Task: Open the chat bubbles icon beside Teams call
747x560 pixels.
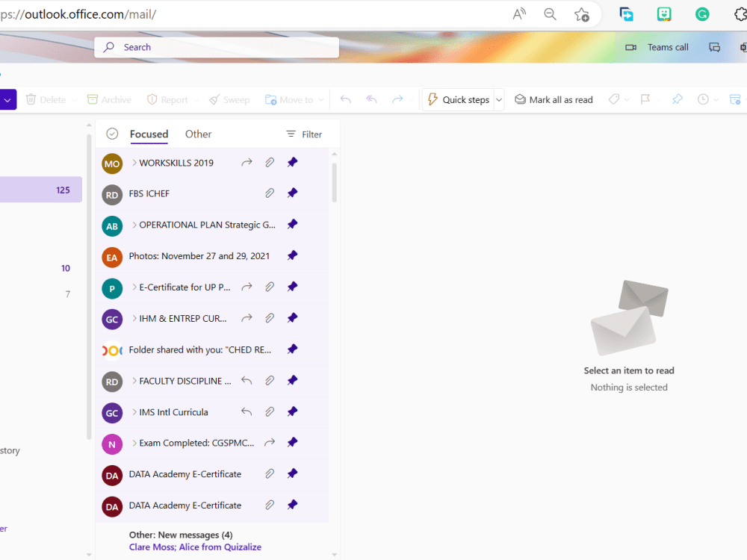Action: (x=714, y=47)
